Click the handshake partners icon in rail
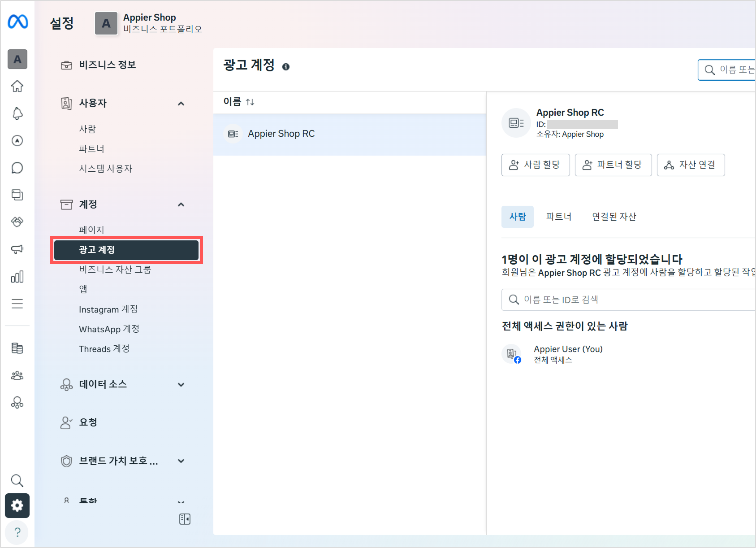The image size is (756, 548). (17, 222)
